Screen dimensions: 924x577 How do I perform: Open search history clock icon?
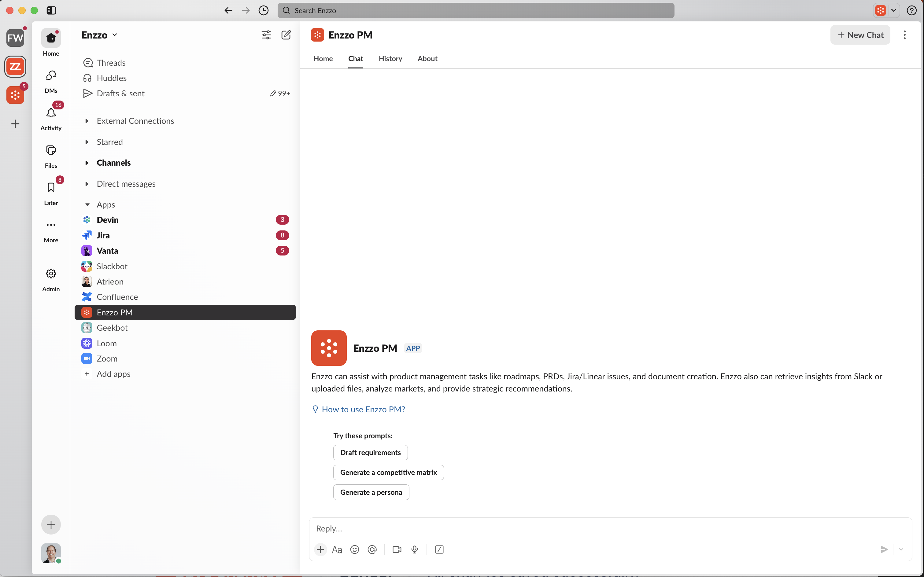(264, 10)
